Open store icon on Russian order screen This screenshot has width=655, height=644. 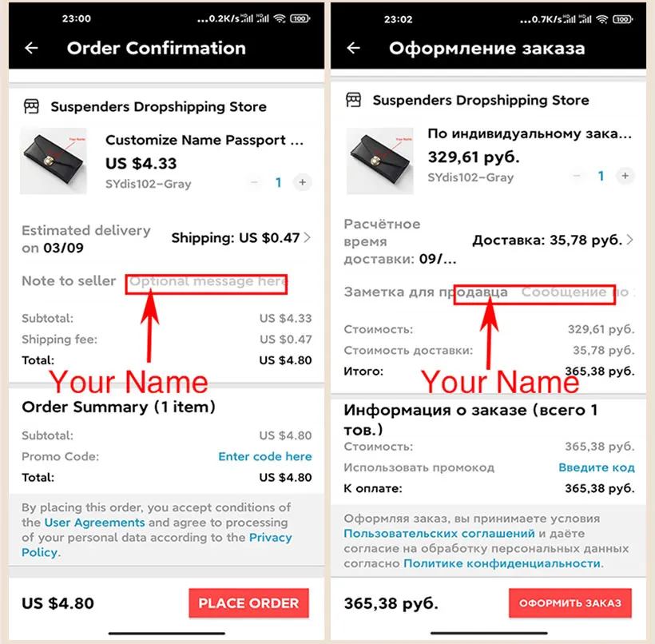(x=353, y=100)
